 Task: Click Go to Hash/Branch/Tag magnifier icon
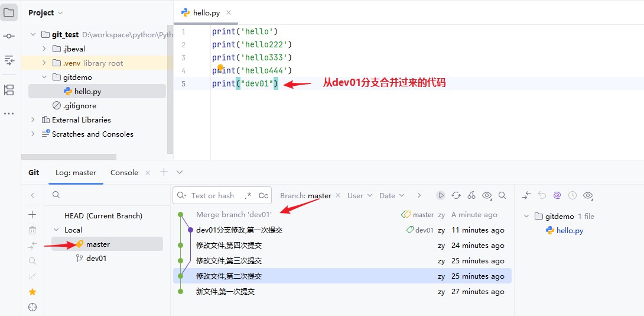click(x=502, y=195)
